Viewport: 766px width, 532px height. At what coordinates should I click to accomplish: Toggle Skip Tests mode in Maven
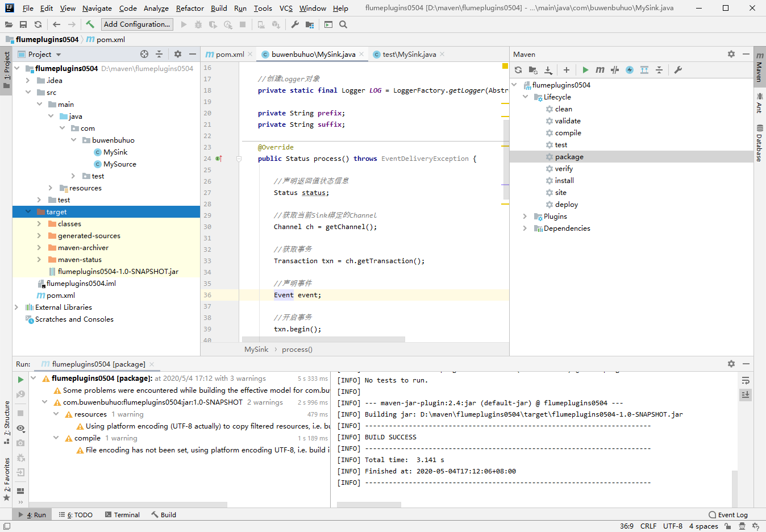click(x=630, y=70)
